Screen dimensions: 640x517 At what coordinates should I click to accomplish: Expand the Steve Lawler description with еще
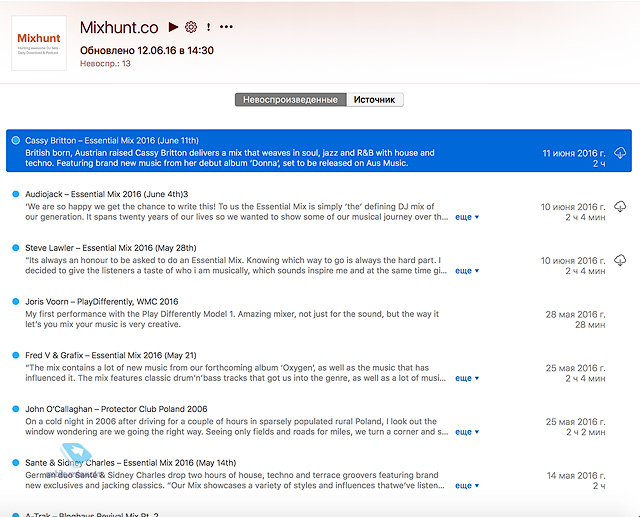pyautogui.click(x=467, y=271)
